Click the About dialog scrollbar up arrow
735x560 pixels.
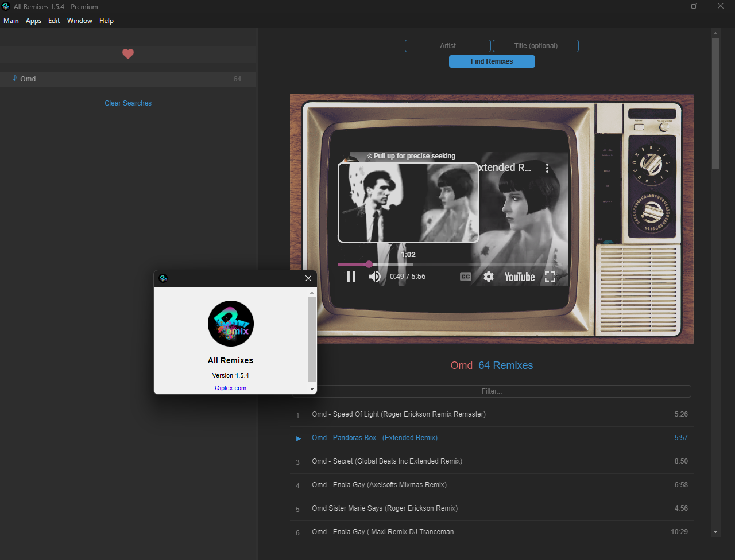click(312, 293)
